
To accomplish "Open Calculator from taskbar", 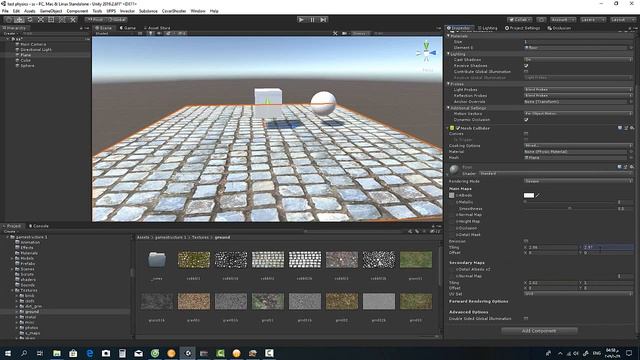I will (x=122, y=353).
